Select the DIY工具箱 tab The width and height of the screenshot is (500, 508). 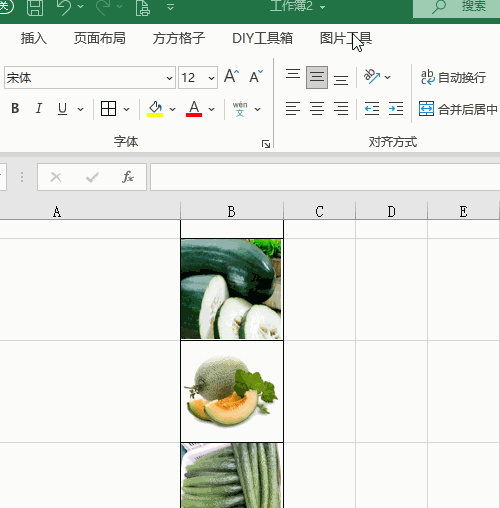[262, 38]
